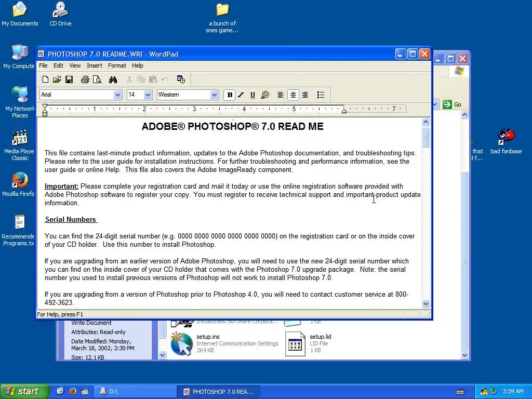Click the WordPad scrollbar down arrow
The width and height of the screenshot is (532, 399).
pos(426,303)
